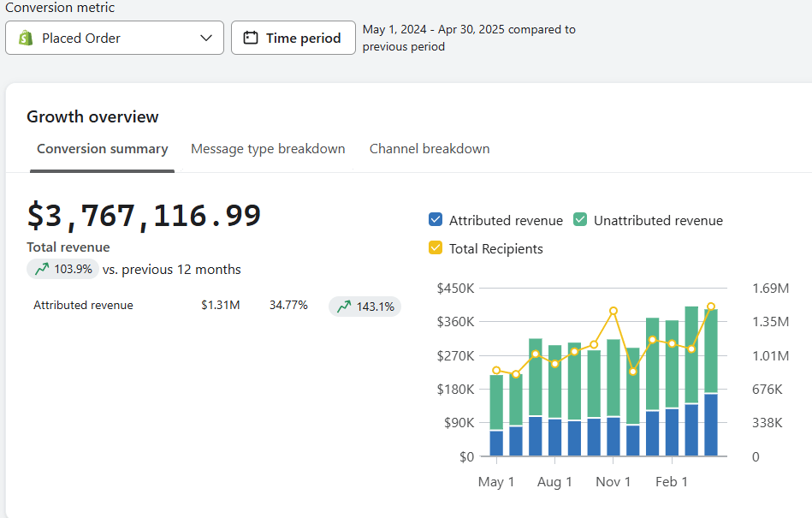Click the $1.31M attributed revenue value
The image size is (812, 518).
(x=221, y=305)
